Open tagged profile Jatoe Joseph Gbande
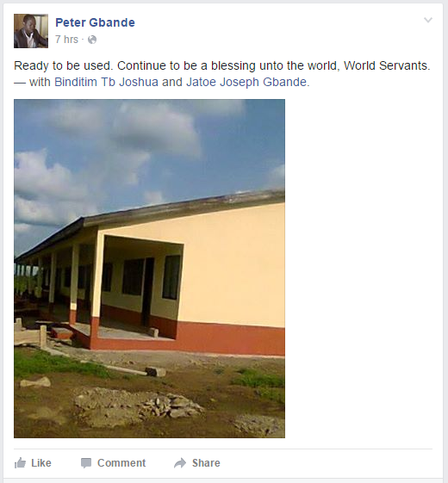The image size is (448, 483). 246,82
